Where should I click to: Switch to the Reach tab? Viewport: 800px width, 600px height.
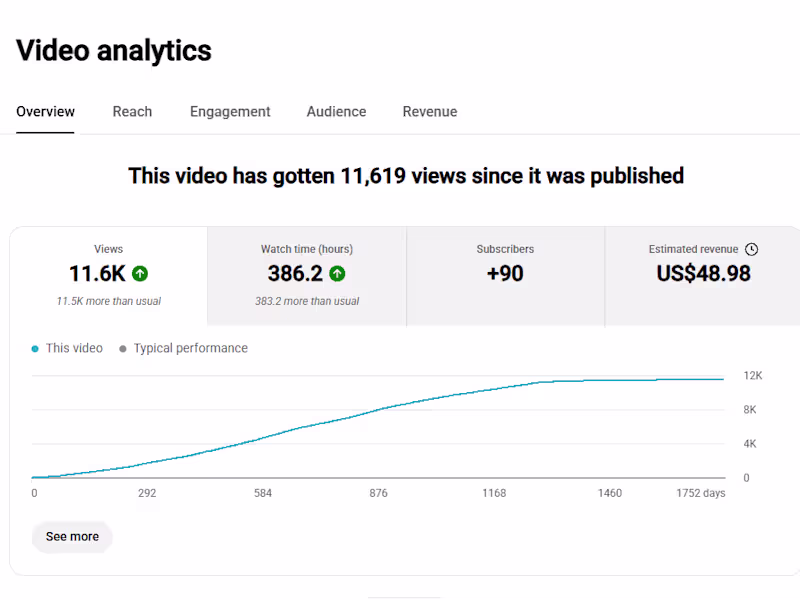coord(132,112)
